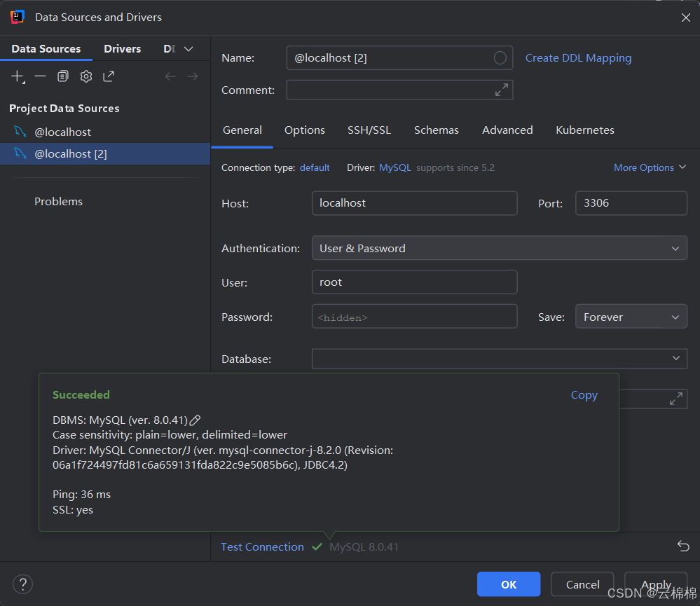Click the Comment input field
Image resolution: width=700 pixels, height=606 pixels.
click(399, 90)
